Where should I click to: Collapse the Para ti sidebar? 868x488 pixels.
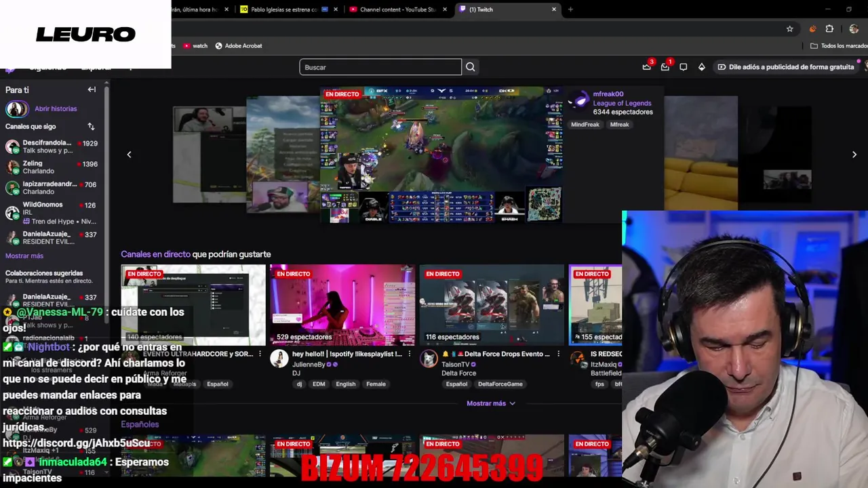point(92,89)
